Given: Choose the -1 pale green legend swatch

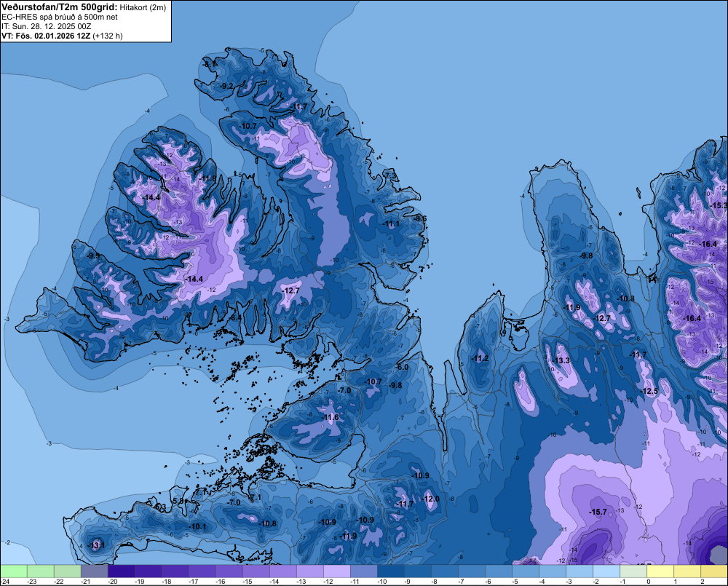Looking at the screenshot, I should (633, 571).
